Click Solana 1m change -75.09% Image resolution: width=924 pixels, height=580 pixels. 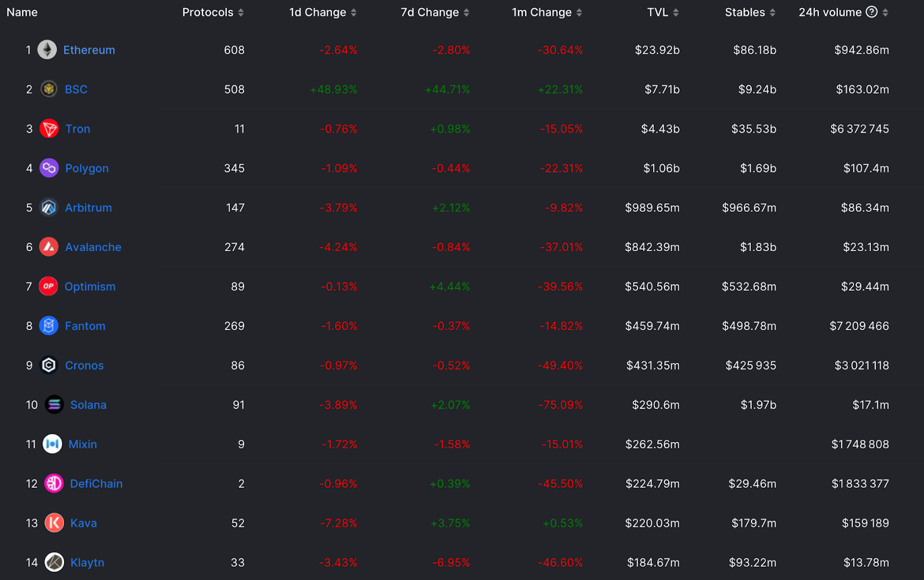tap(560, 405)
